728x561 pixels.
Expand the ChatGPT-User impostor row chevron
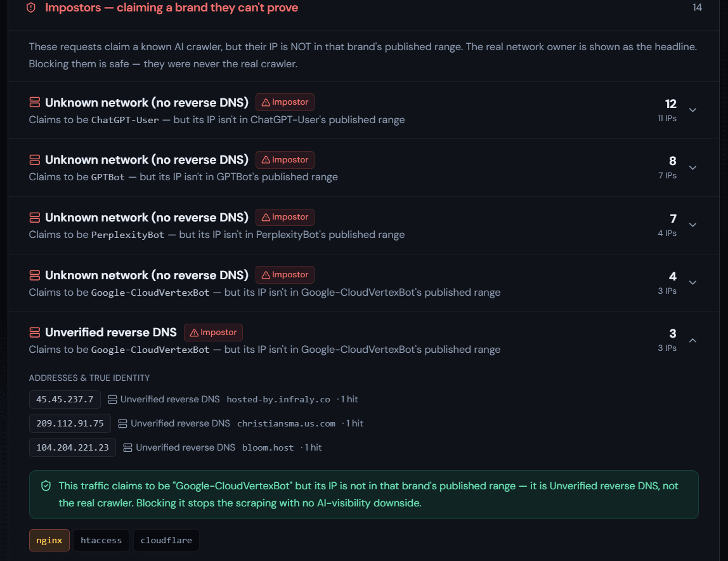tap(692, 110)
